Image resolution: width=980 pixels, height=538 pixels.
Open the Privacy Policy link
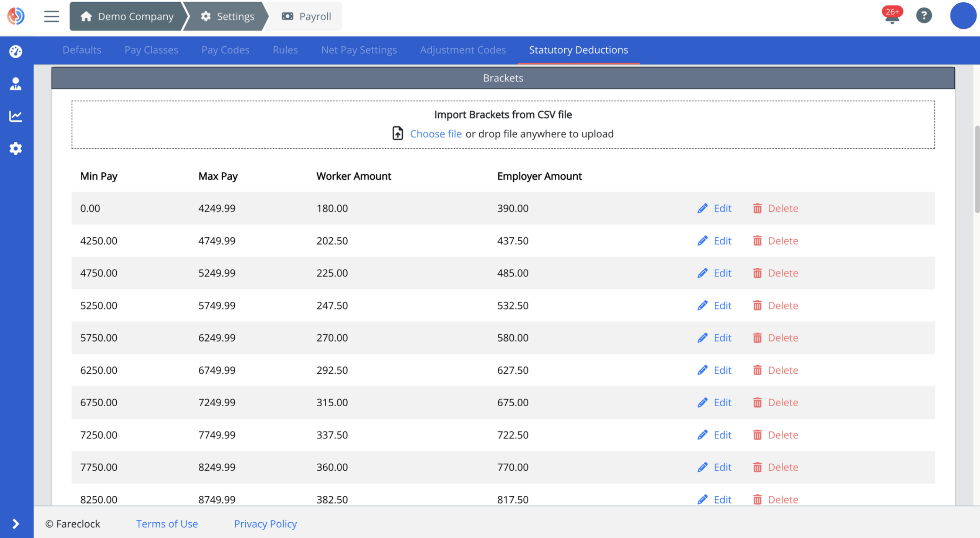click(x=265, y=523)
